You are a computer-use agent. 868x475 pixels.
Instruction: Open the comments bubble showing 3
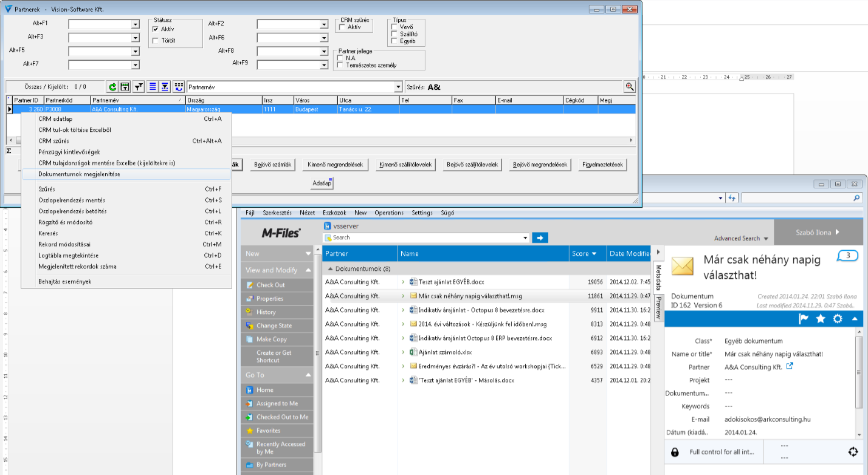click(847, 256)
